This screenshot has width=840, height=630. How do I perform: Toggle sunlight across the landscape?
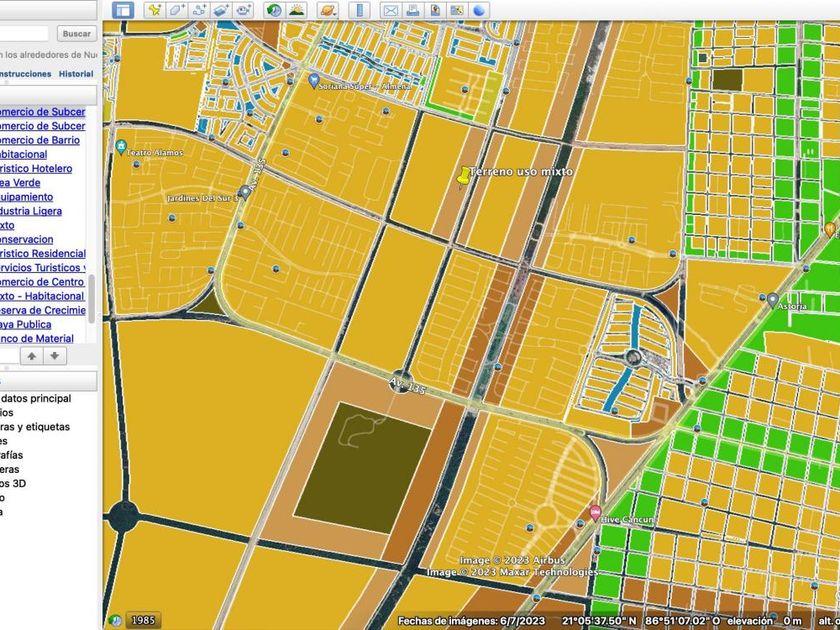point(297,10)
